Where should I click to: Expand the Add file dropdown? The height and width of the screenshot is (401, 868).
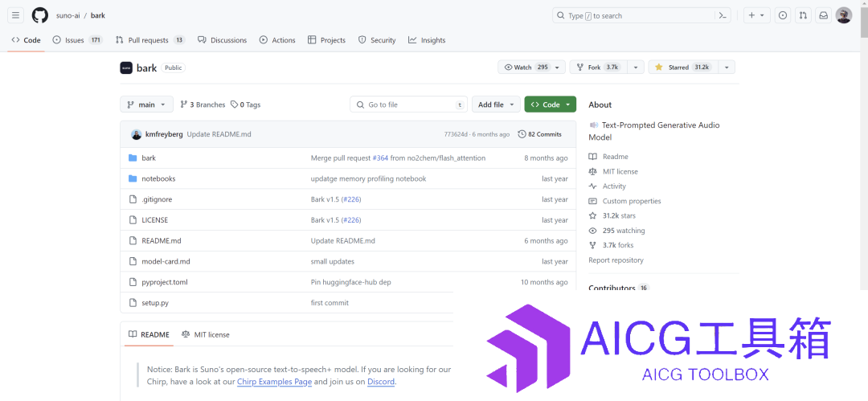[496, 104]
